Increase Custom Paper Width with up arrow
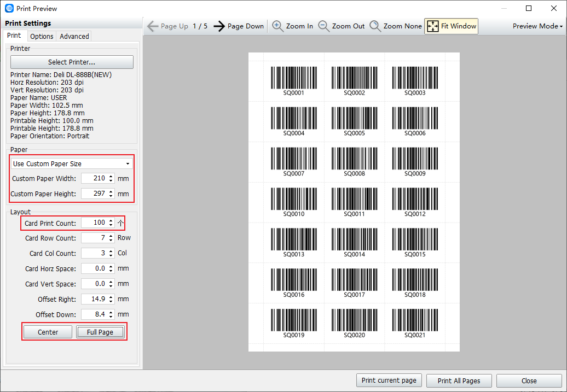 click(111, 176)
